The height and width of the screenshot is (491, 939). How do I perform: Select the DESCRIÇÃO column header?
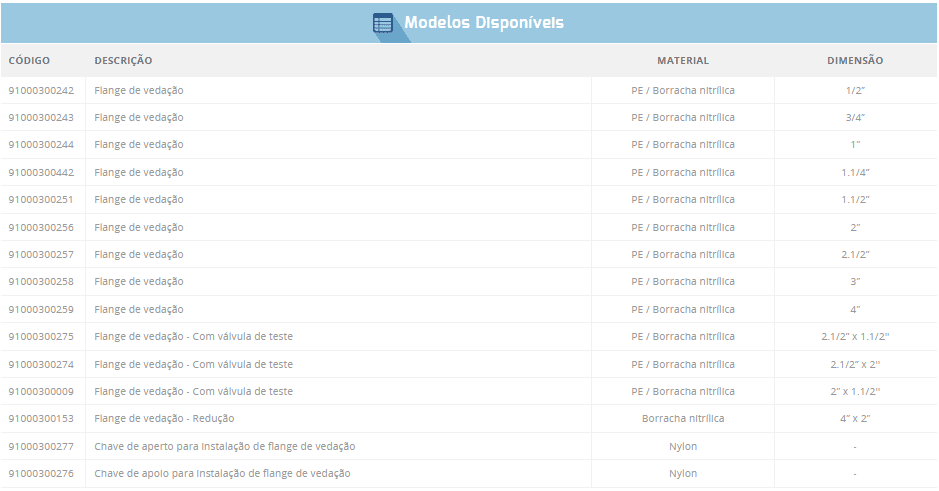click(123, 61)
